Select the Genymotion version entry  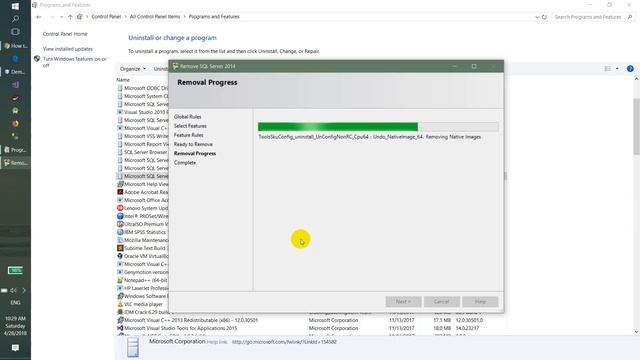pyautogui.click(x=142, y=272)
